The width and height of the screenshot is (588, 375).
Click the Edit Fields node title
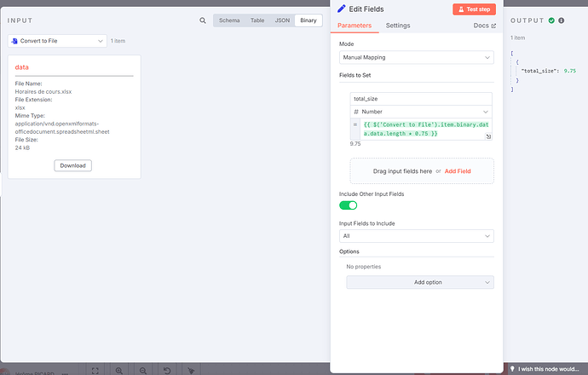[366, 9]
